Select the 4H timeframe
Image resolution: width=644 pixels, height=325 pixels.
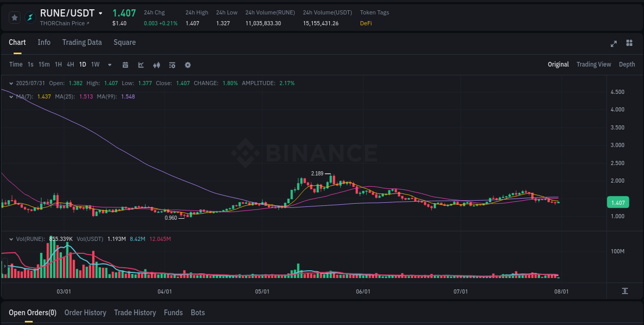click(70, 64)
